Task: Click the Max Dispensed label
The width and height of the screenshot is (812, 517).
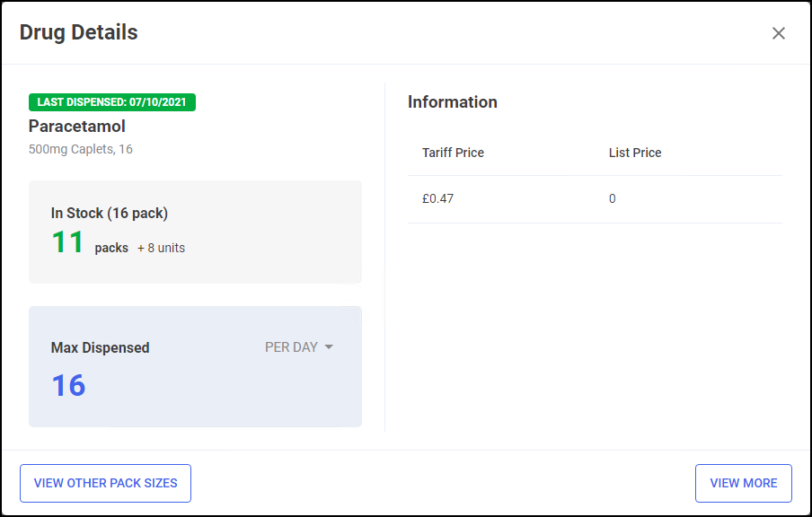Action: click(x=101, y=347)
